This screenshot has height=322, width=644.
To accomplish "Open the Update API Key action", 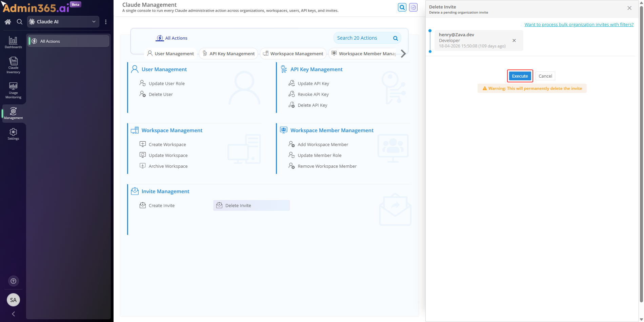I will (309, 83).
